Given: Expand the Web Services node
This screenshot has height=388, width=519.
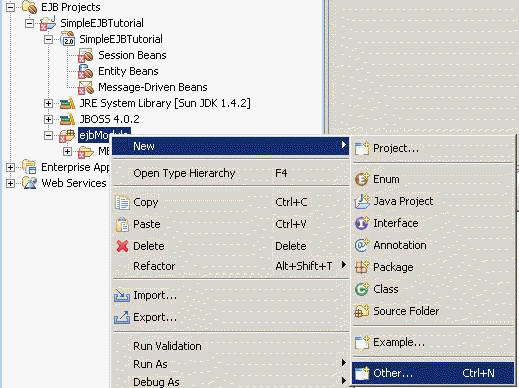Looking at the screenshot, I should [x=10, y=183].
